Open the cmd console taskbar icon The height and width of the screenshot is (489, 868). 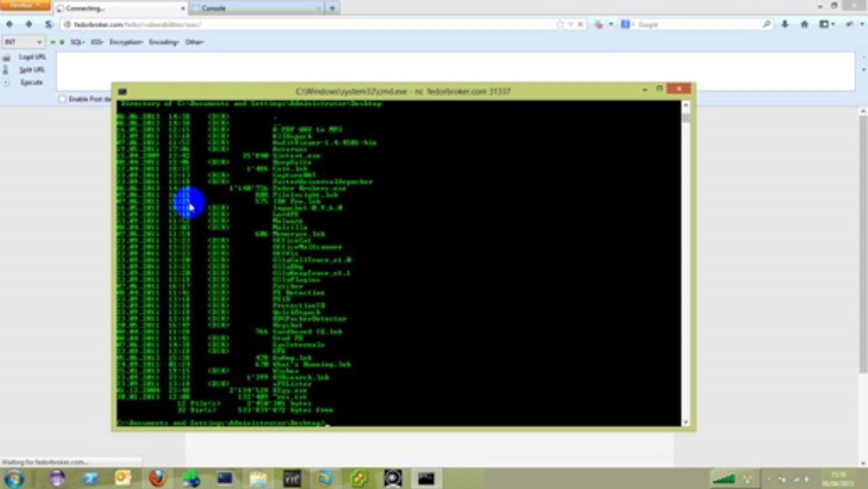point(426,478)
